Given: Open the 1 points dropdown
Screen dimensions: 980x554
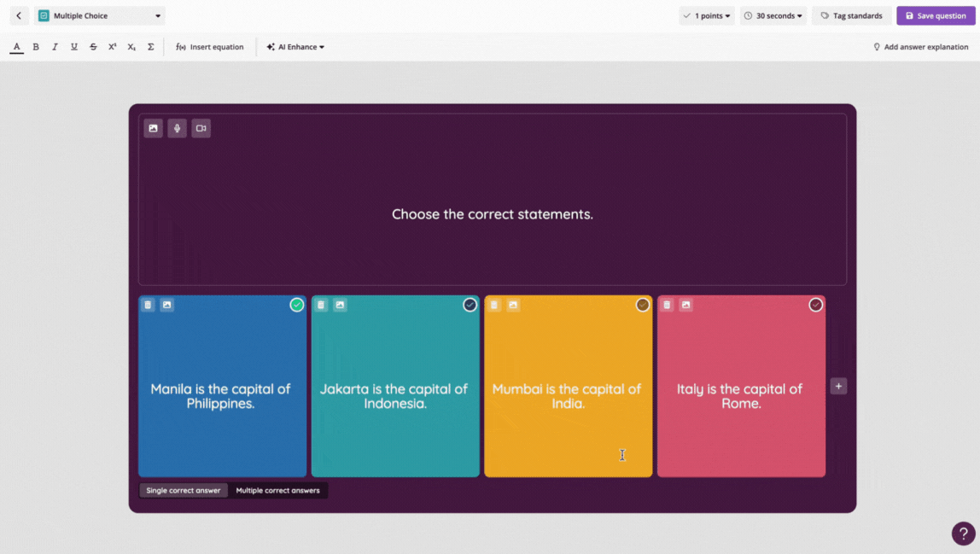Looking at the screenshot, I should [x=707, y=15].
